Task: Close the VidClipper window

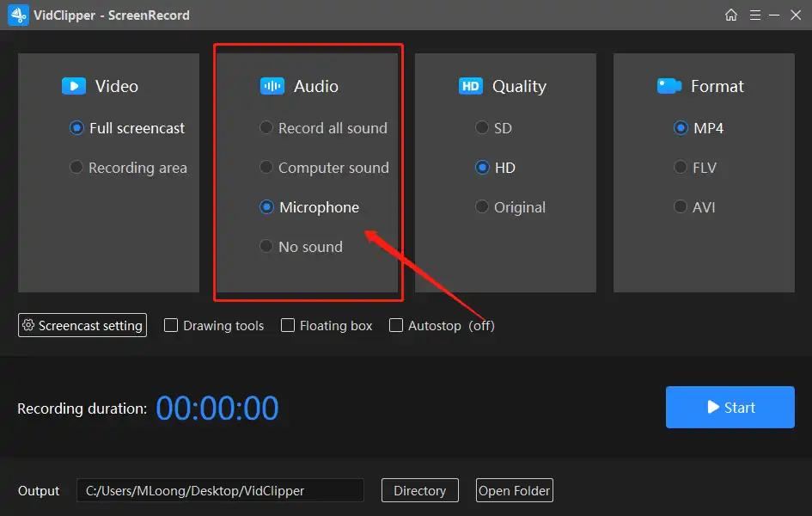Action: point(796,15)
